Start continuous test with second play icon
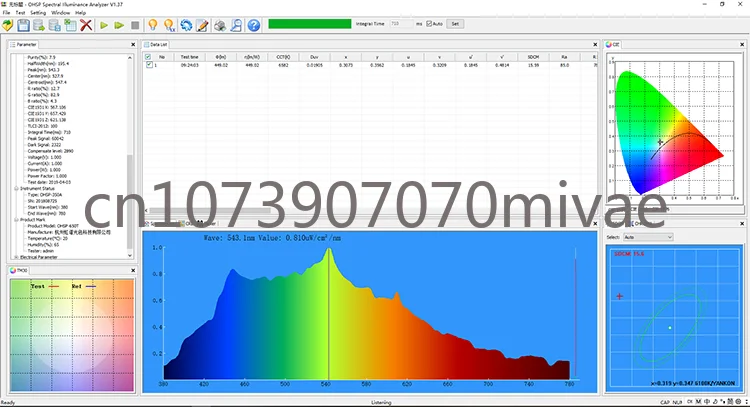Viewport: 750px width, 407px height. point(119,25)
